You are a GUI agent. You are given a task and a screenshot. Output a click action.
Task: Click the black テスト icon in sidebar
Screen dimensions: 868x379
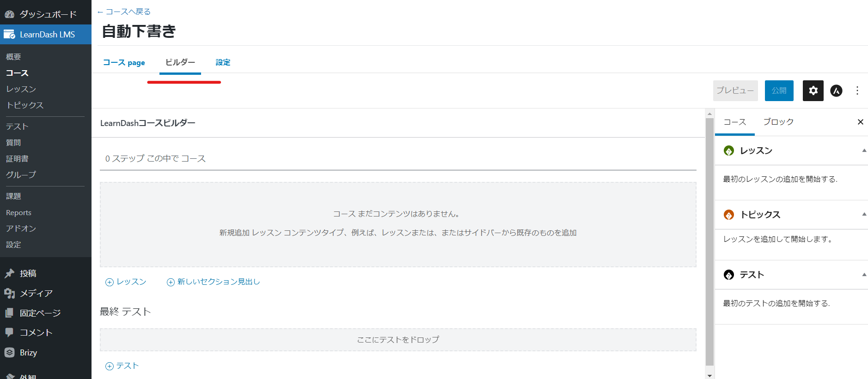pos(729,275)
